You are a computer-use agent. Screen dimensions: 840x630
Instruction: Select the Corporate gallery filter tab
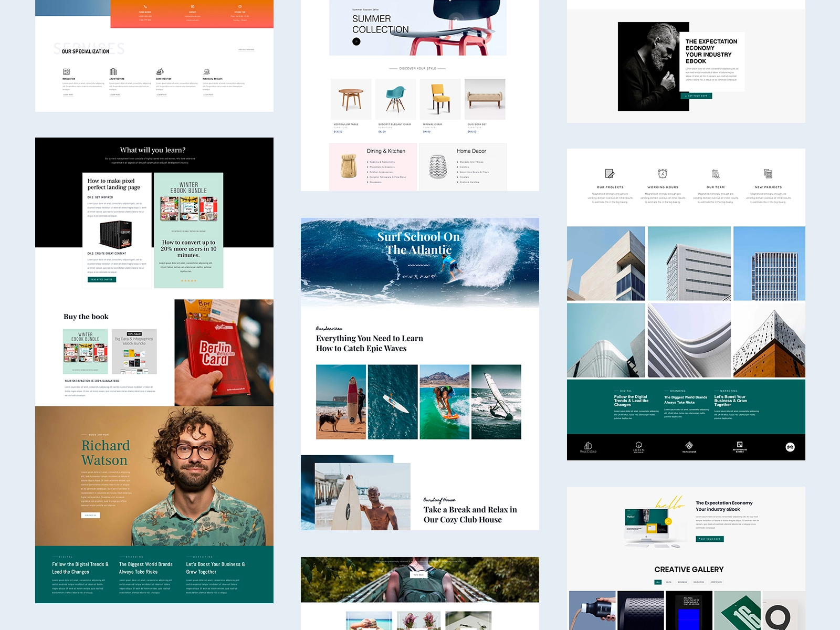(x=716, y=582)
